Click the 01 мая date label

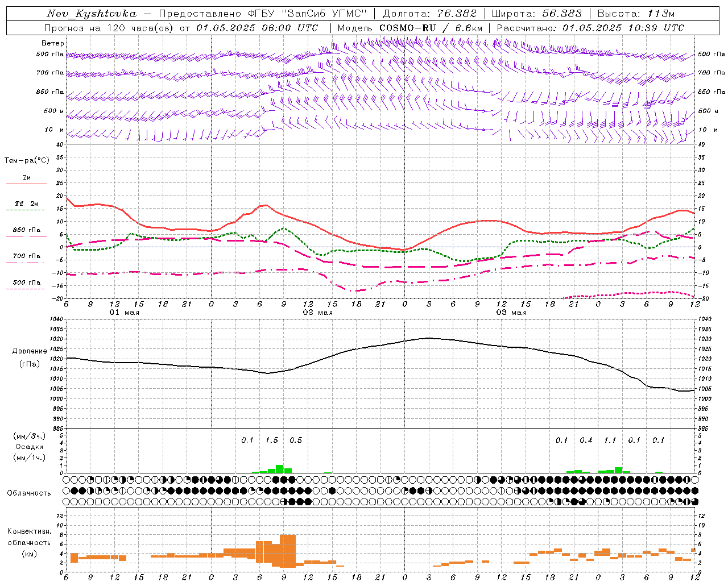(125, 313)
